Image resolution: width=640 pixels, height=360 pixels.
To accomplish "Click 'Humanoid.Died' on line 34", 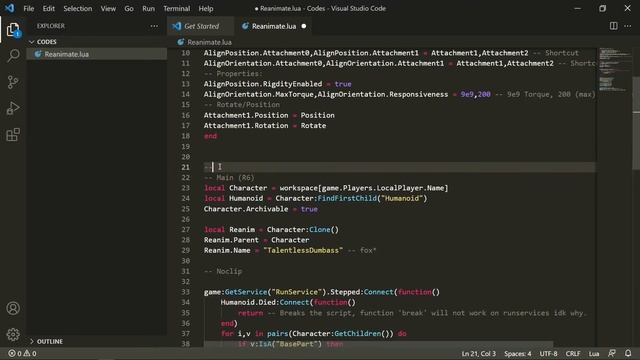I will [248, 302].
